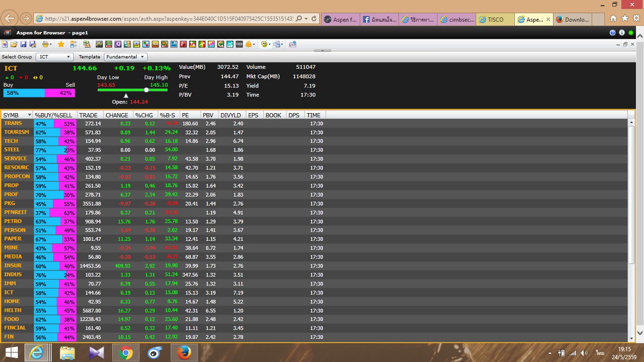Open the Select Group ICT dropdown

(55, 57)
